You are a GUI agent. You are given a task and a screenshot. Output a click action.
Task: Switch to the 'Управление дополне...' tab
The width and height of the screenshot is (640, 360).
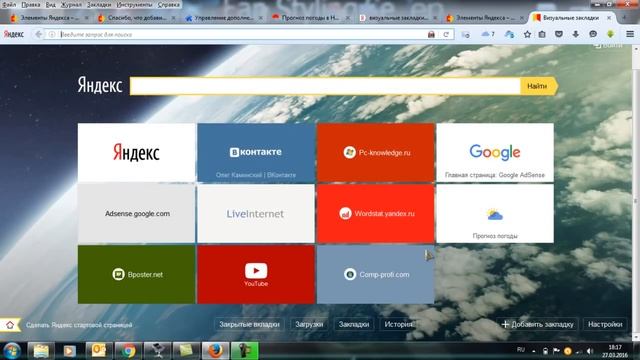point(224,18)
